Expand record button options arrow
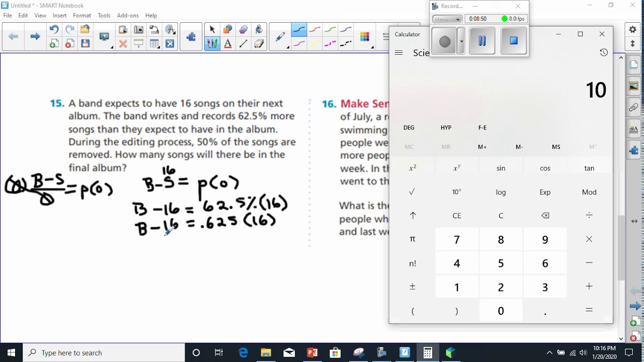Image resolution: width=644 pixels, height=362 pixels. [461, 41]
